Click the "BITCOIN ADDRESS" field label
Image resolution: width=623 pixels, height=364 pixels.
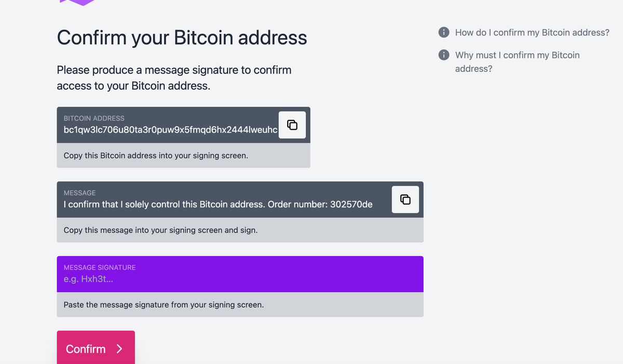click(94, 118)
